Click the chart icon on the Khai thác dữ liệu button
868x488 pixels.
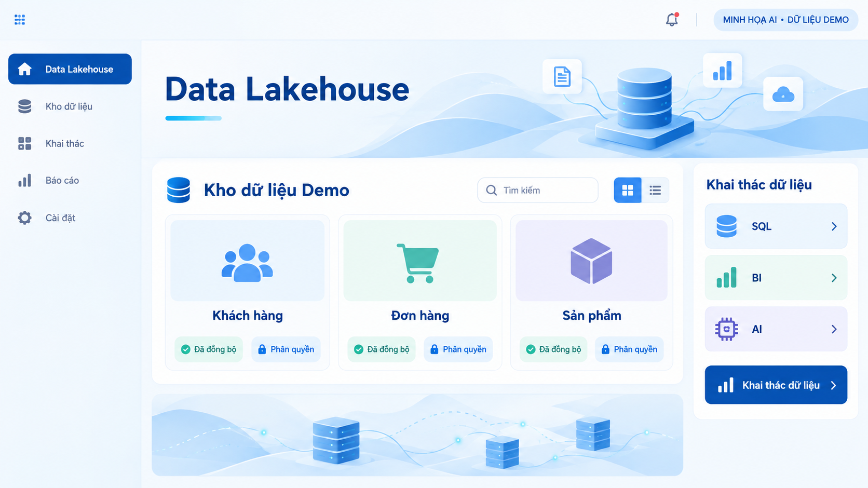pos(725,385)
